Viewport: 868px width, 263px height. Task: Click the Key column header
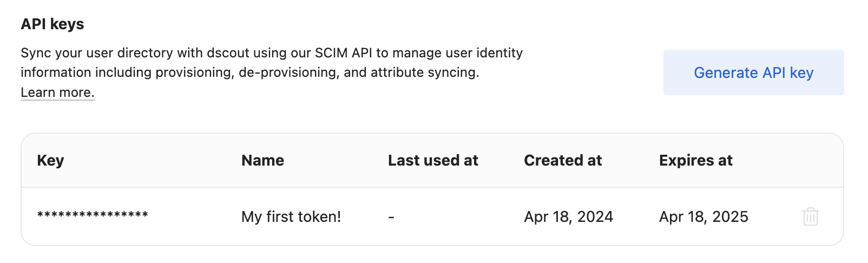[50, 160]
